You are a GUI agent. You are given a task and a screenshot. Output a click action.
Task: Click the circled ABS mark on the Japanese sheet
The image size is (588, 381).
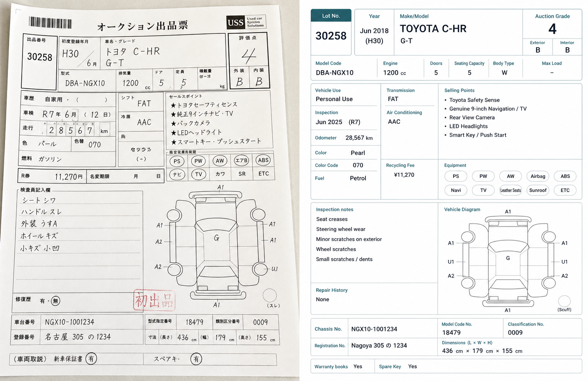[x=263, y=160]
